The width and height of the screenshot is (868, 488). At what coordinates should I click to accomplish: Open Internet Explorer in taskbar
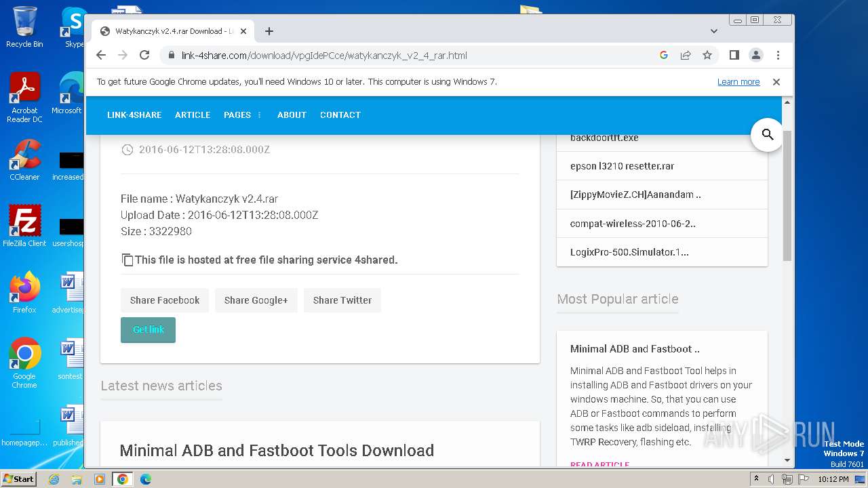(54, 479)
